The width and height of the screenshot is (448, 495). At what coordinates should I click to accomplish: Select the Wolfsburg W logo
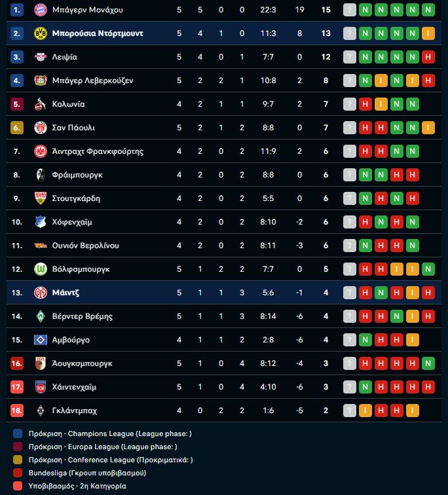(41, 269)
